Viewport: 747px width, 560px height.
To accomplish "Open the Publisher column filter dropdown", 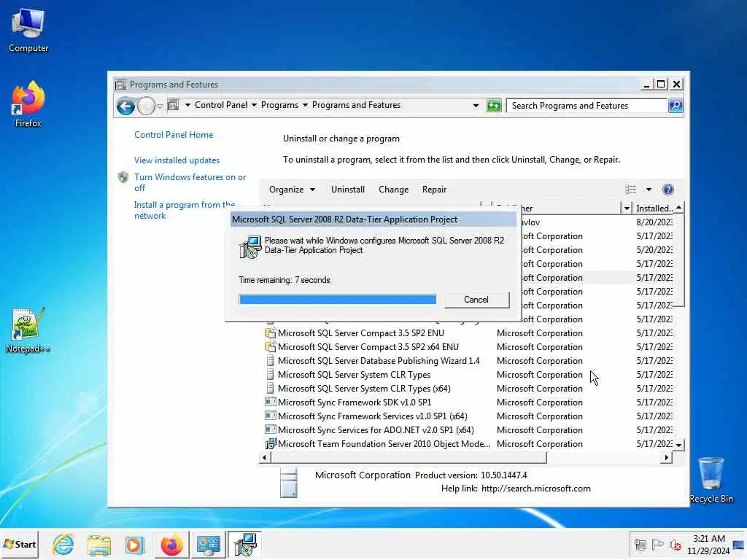I will [x=627, y=208].
